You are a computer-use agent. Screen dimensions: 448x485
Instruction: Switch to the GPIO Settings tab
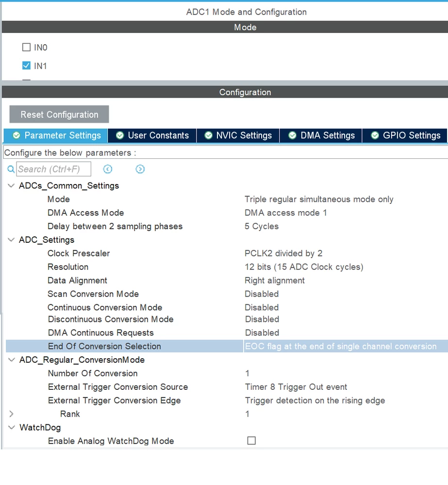[405, 135]
